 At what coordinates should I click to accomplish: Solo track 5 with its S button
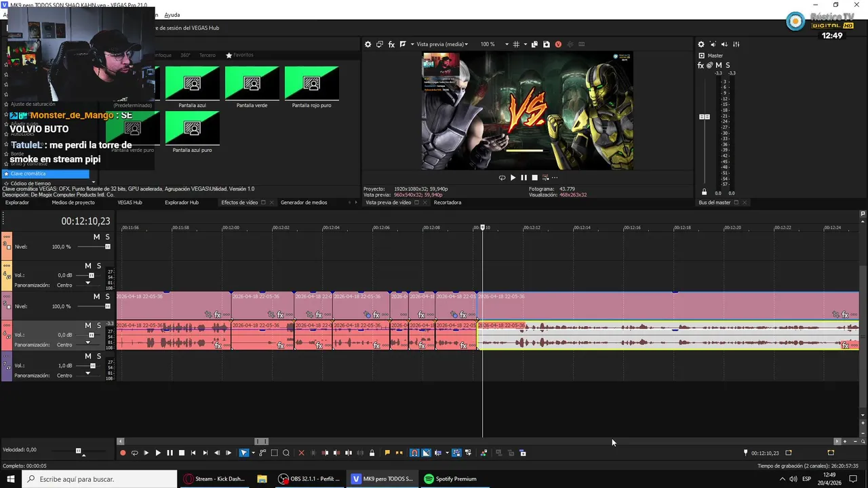coord(107,296)
